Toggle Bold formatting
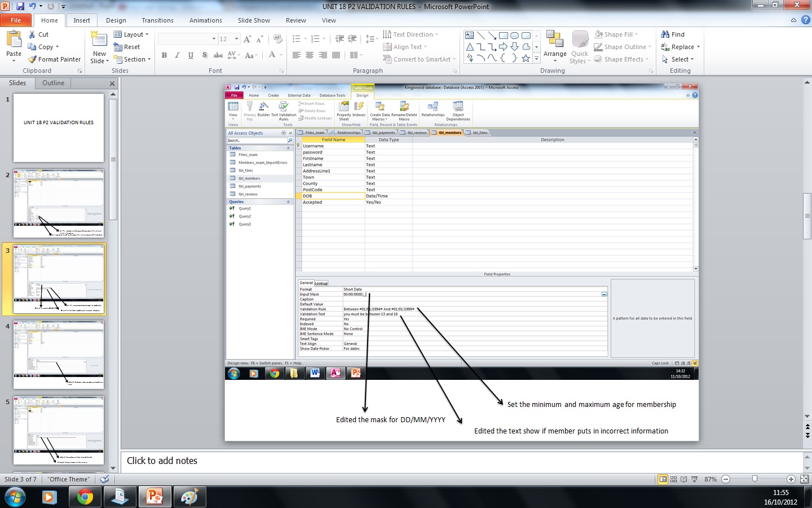The height and width of the screenshot is (508, 812). click(164, 55)
